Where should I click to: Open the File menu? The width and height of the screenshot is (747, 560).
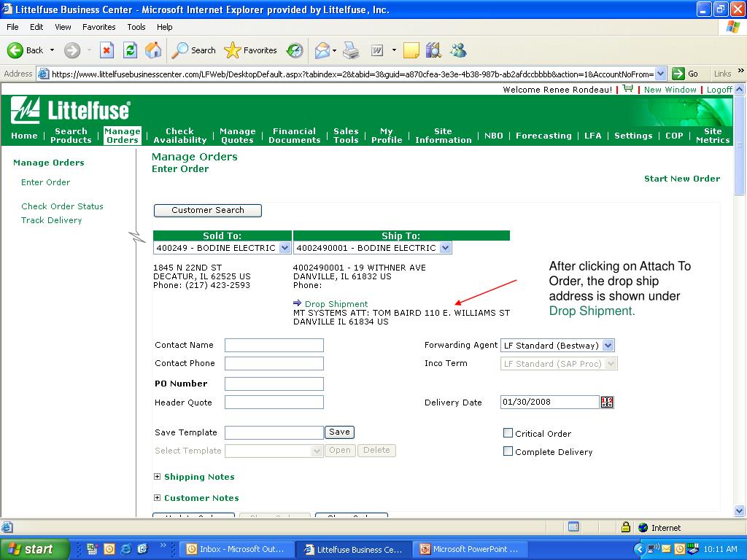(x=12, y=27)
